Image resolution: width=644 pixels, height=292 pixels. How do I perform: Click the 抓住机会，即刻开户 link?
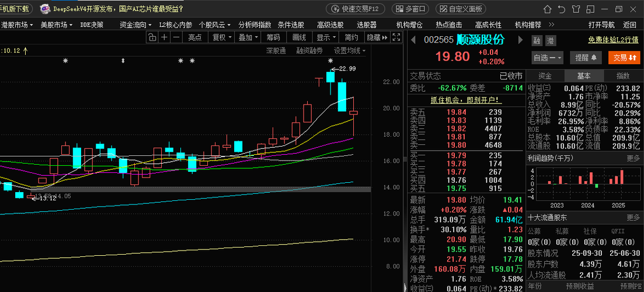coord(466,100)
